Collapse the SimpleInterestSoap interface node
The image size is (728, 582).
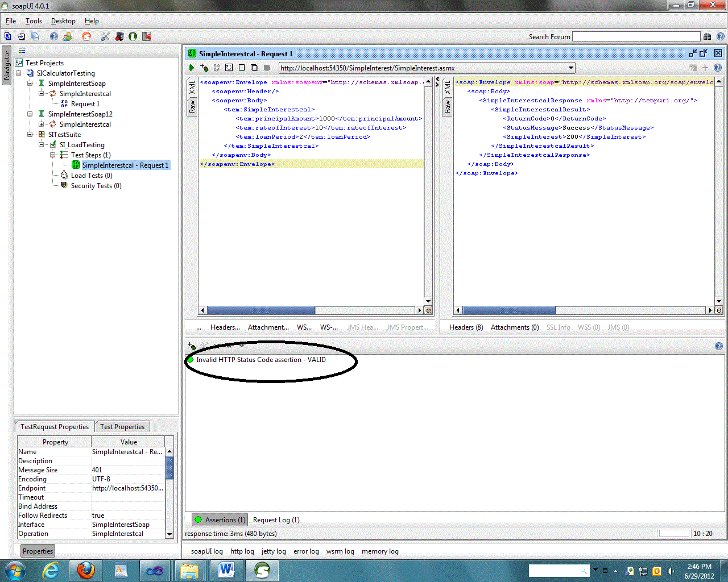pyautogui.click(x=30, y=83)
